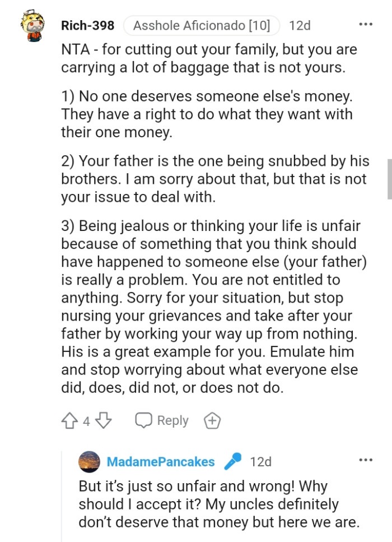Click the 12d timestamp on Rich-398's comment
392x542 pixels.
point(299,25)
